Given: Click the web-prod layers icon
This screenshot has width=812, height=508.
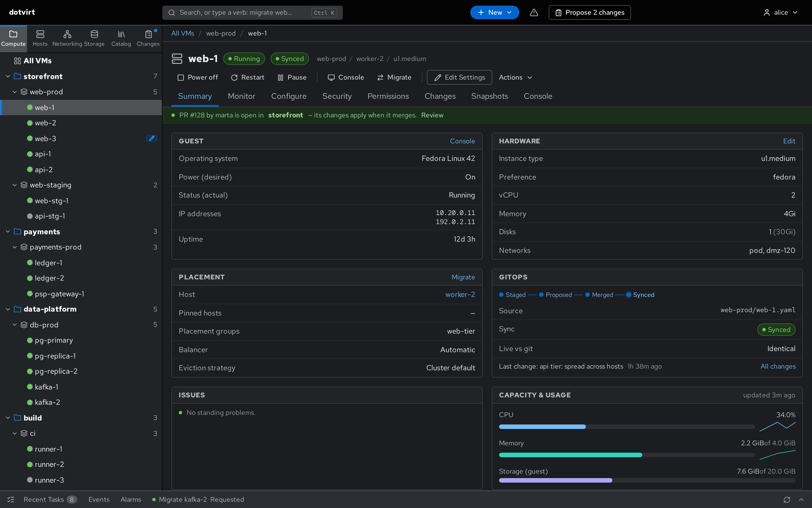Looking at the screenshot, I should click(24, 92).
